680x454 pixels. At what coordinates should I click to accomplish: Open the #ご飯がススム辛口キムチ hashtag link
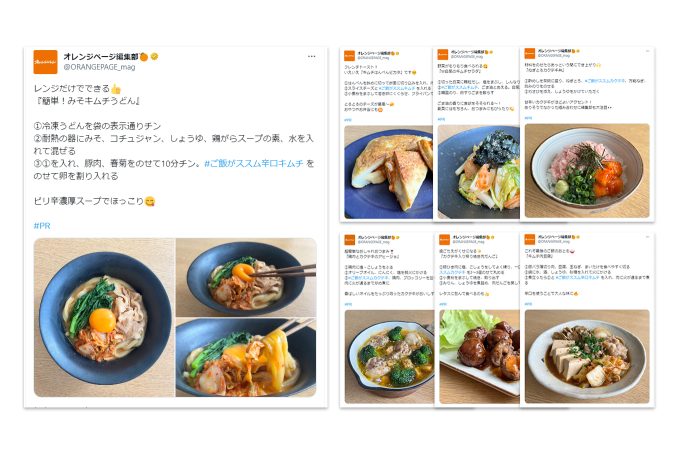click(x=254, y=163)
